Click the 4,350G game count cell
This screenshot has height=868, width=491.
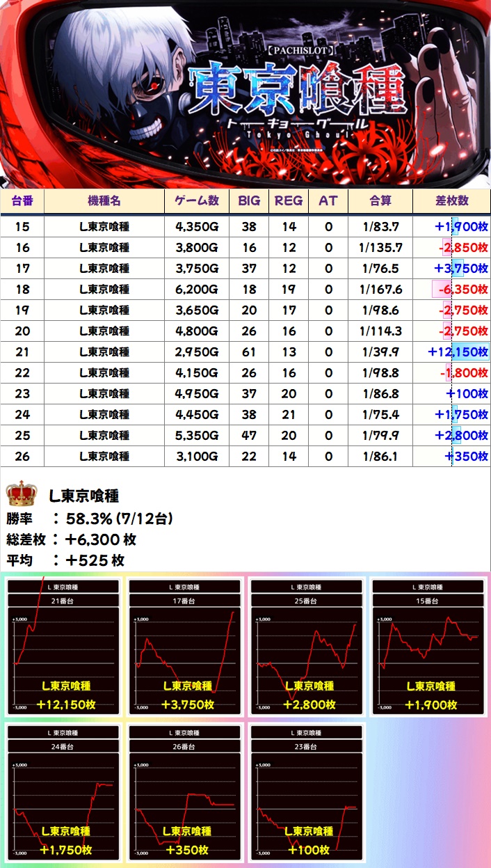197,227
